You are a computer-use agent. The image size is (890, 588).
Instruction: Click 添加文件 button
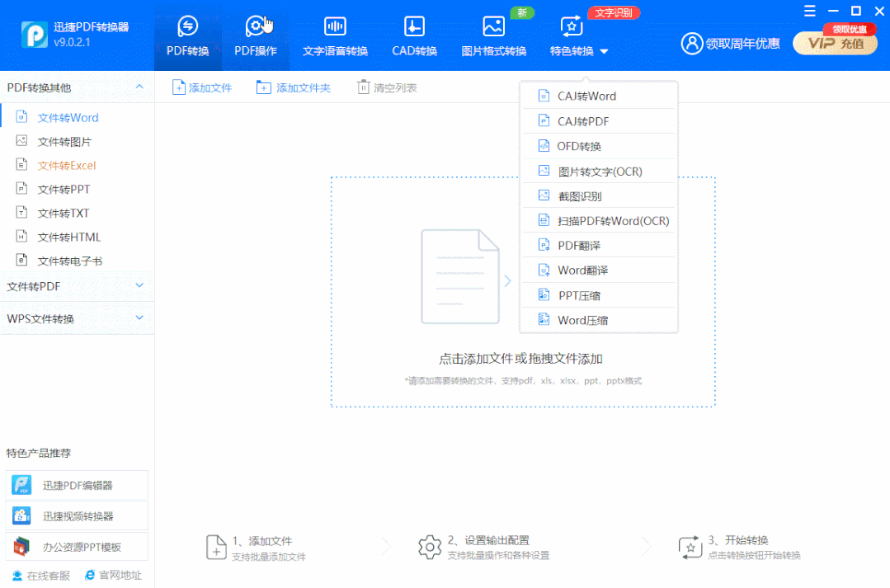pos(202,87)
